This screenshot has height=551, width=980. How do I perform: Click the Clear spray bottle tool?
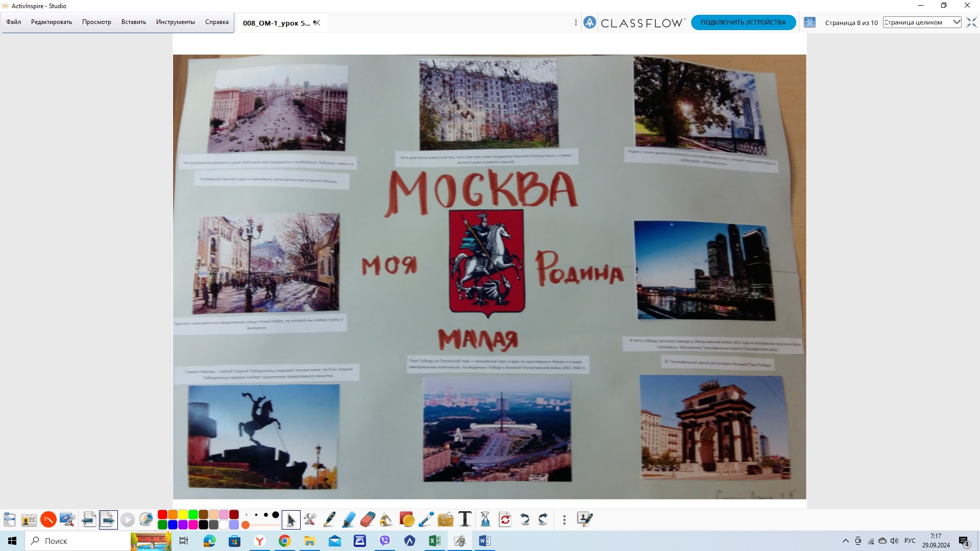click(485, 520)
